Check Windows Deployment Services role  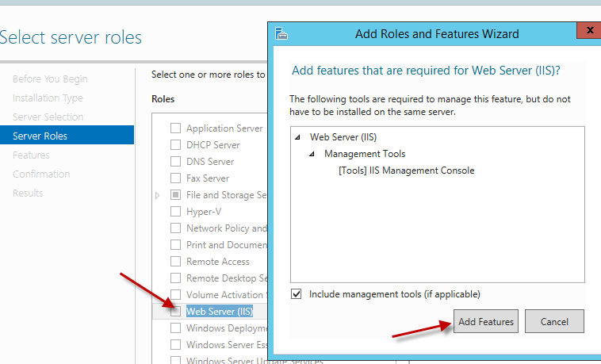click(x=175, y=328)
